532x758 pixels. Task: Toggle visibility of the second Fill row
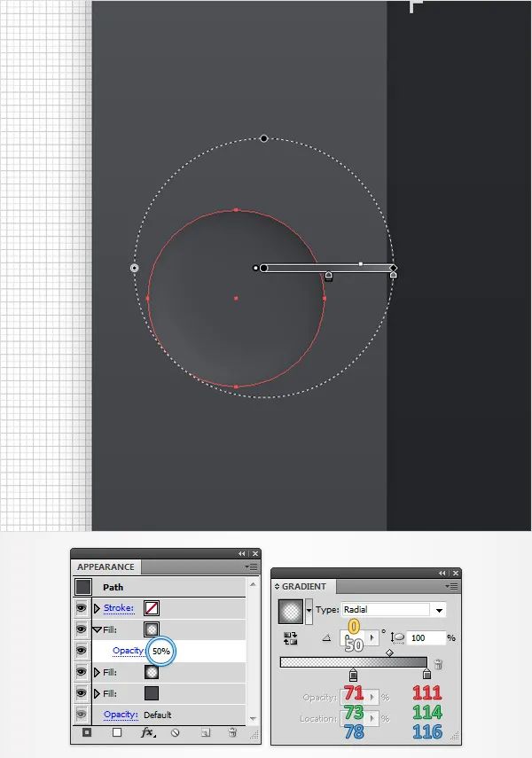(x=82, y=672)
